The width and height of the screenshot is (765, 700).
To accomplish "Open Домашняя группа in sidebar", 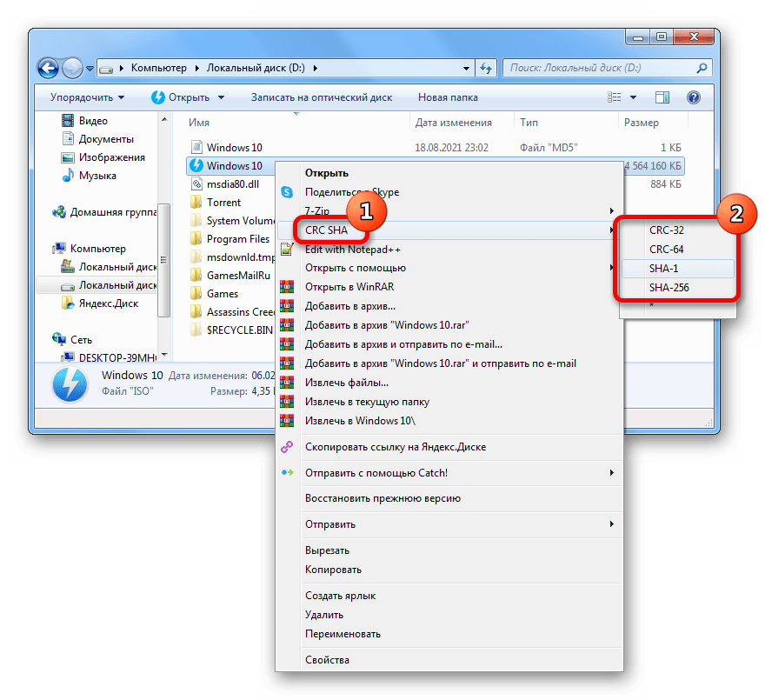I will coord(104,212).
